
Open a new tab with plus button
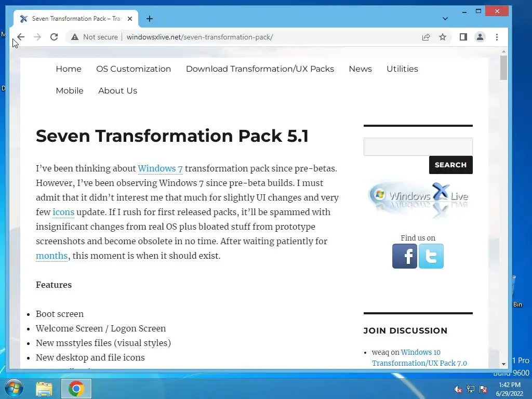tap(149, 19)
